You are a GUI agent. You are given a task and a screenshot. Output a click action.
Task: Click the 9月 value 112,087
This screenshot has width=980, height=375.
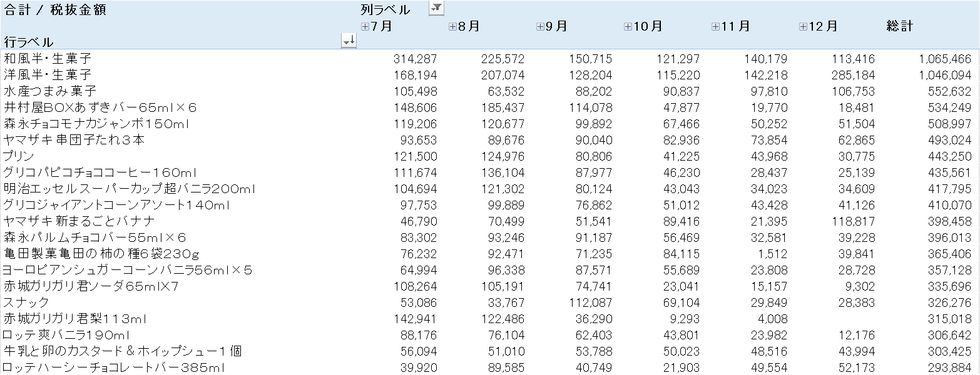(591, 302)
